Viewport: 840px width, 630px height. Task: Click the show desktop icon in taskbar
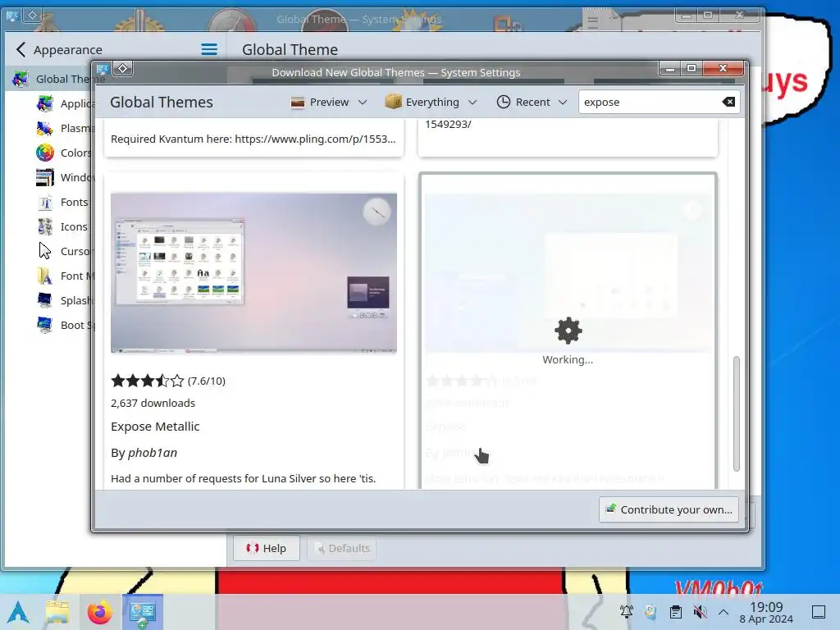(x=819, y=612)
